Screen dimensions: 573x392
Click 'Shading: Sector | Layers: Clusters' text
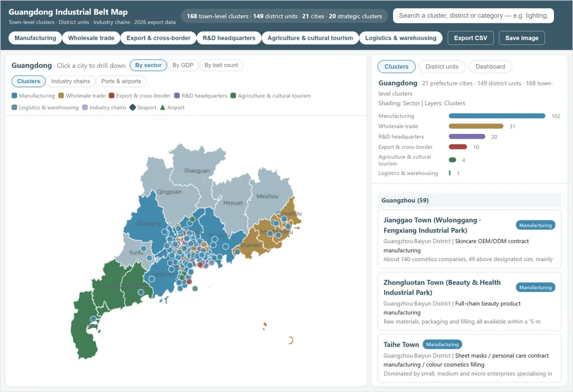tap(422, 104)
